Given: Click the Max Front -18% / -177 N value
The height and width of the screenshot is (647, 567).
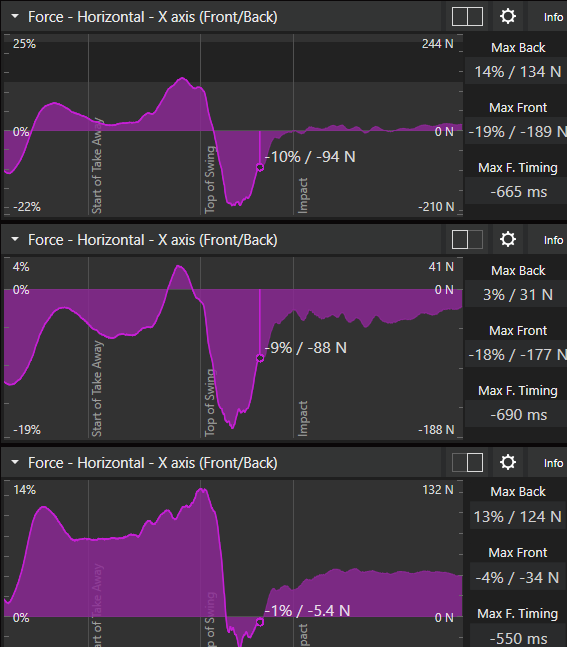Looking at the screenshot, I should tap(517, 354).
